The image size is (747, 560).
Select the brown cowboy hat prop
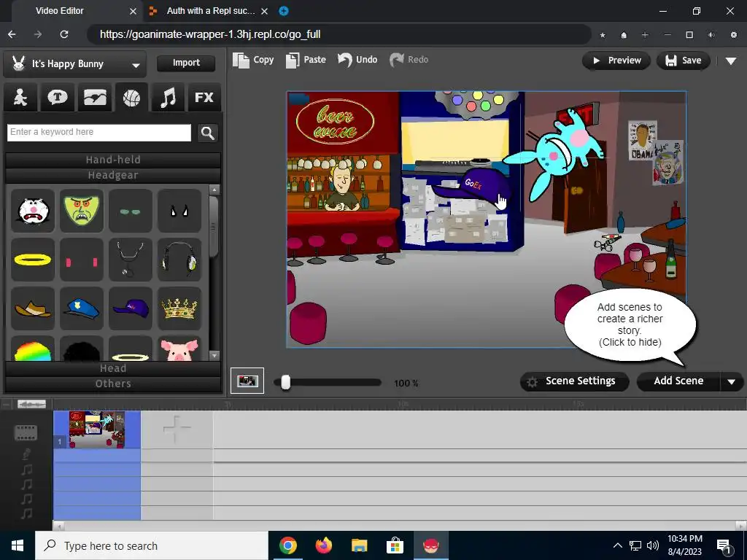32,308
